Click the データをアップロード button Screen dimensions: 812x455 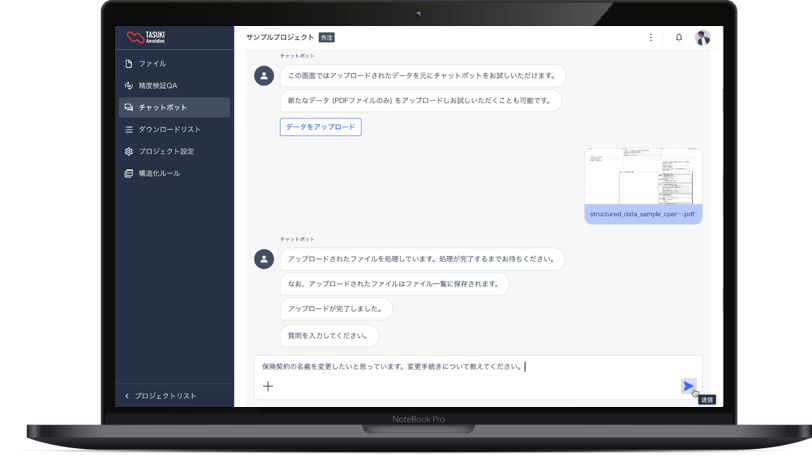tap(321, 127)
